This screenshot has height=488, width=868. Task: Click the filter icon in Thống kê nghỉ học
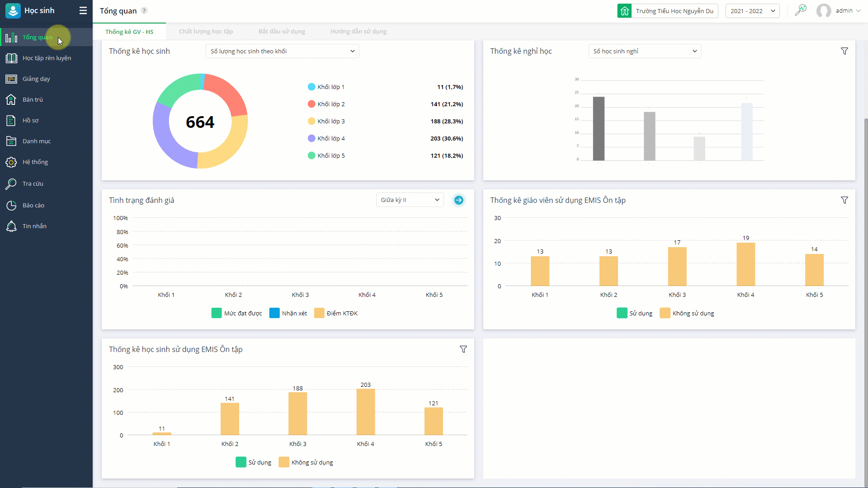(x=844, y=51)
